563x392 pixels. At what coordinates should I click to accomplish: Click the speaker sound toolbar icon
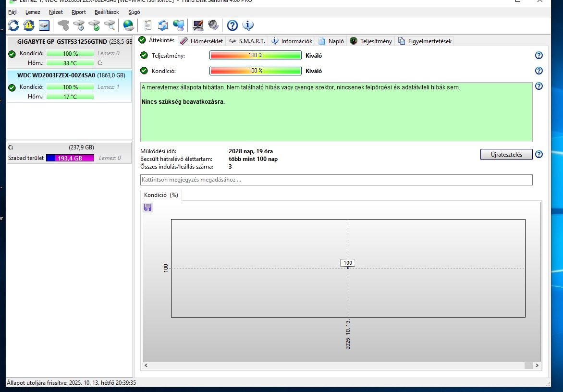pos(213,25)
